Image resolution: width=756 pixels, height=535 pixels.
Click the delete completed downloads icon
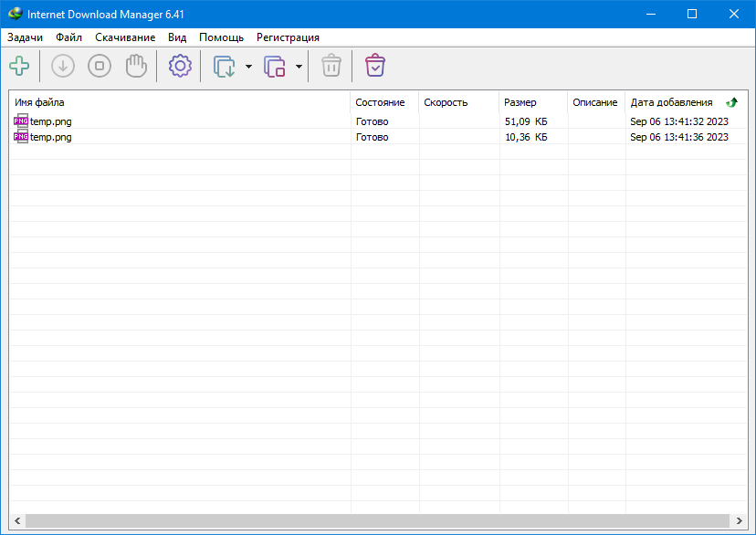point(375,66)
